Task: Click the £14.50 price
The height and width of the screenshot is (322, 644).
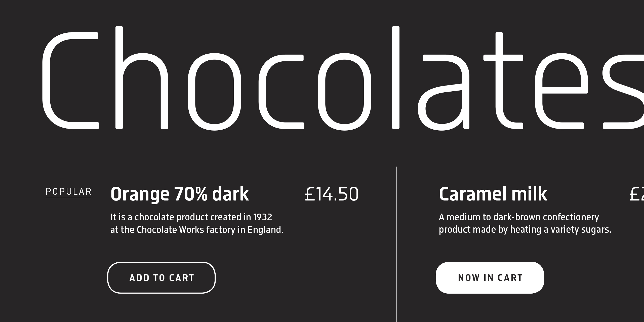Action: point(332,194)
